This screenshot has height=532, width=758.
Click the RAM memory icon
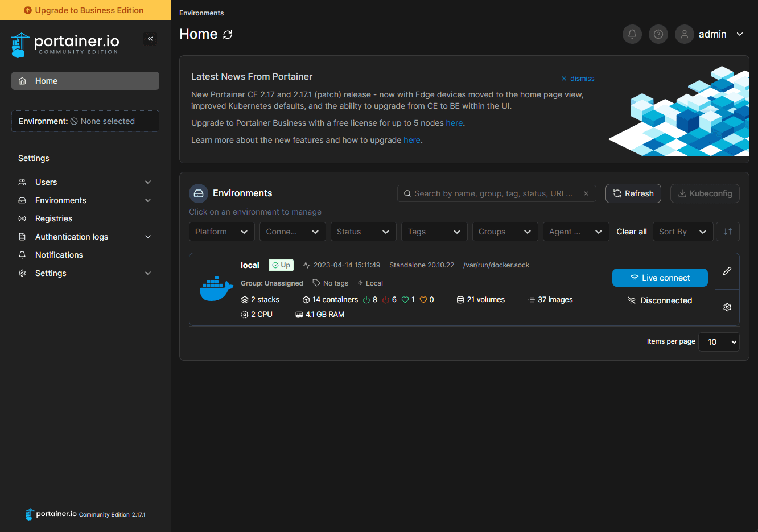click(299, 315)
